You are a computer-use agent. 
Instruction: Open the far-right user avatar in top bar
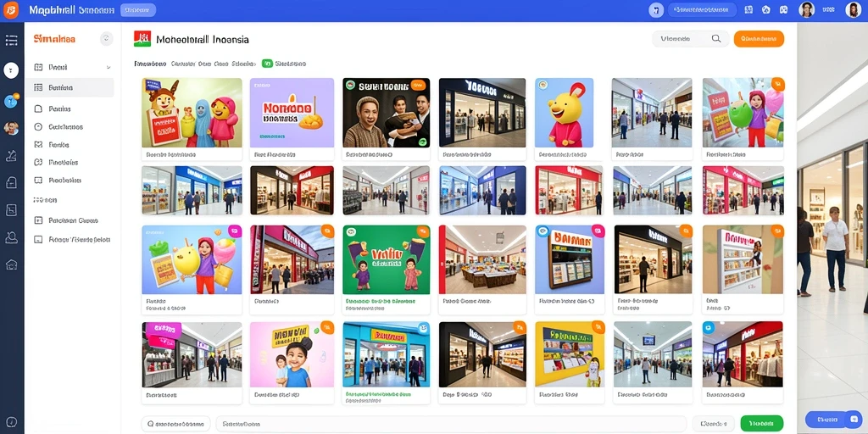(x=853, y=9)
